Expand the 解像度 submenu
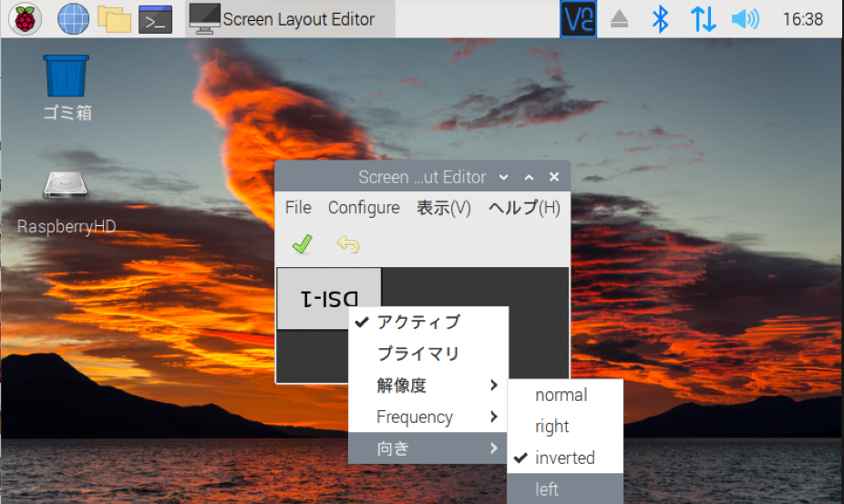 pos(428,386)
